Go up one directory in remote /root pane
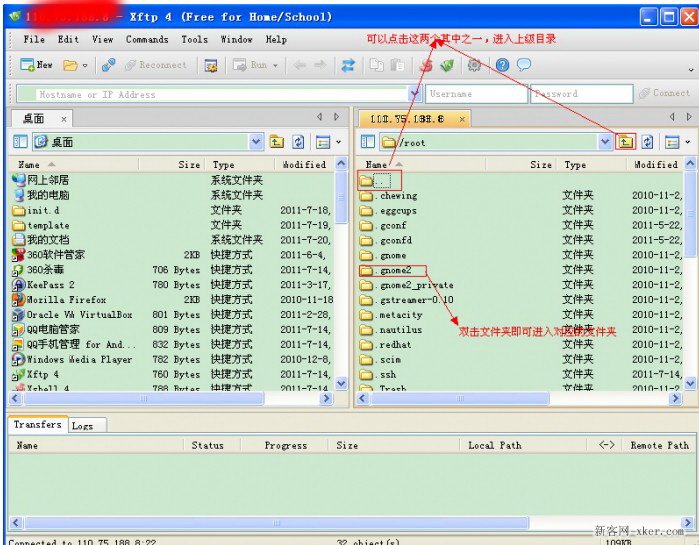The width and height of the screenshot is (699, 545). point(626,142)
